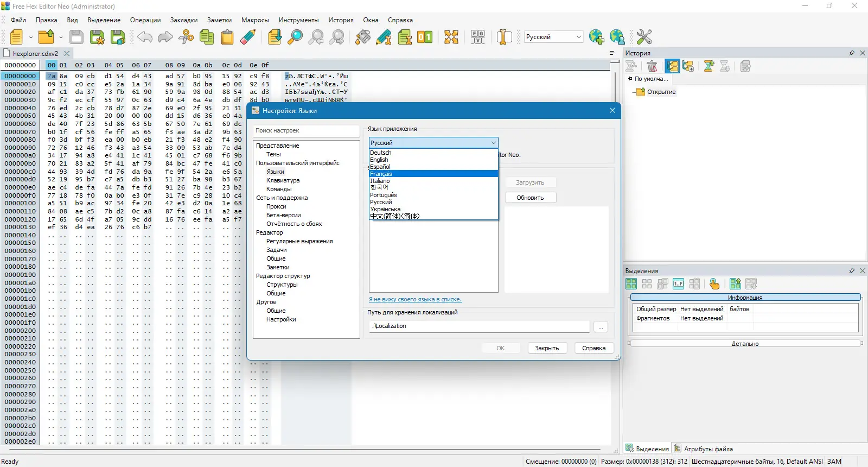Select Прокси in the settings tree
The width and height of the screenshot is (868, 467).
[x=276, y=206]
